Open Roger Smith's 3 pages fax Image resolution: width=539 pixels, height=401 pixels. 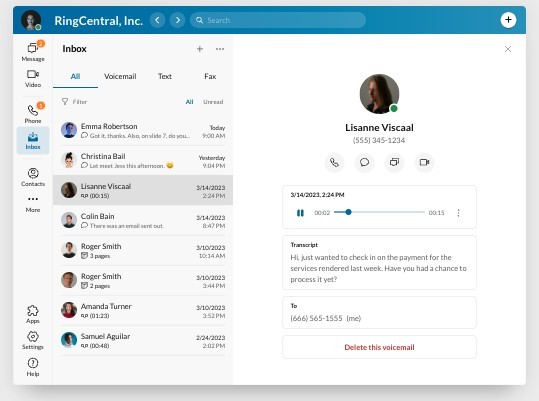(x=143, y=250)
